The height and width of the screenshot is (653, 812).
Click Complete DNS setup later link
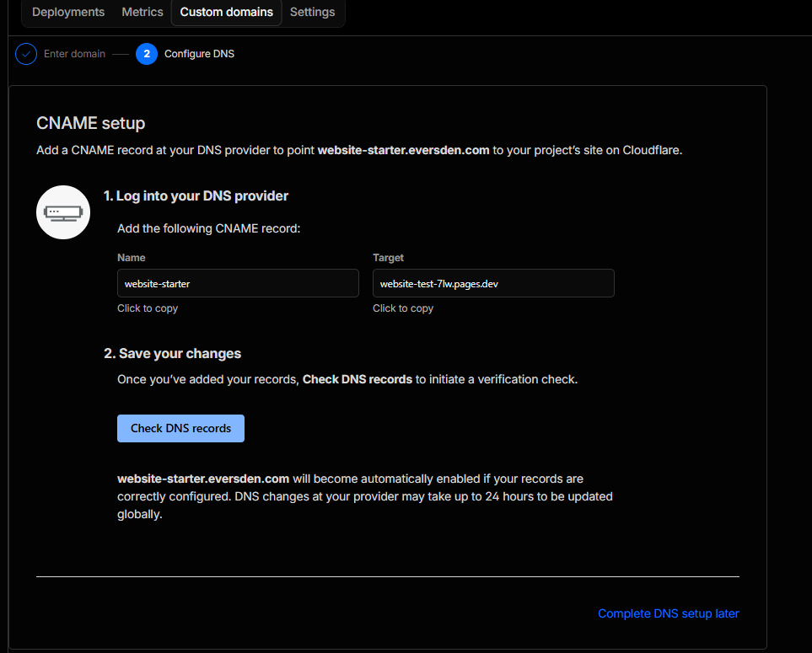668,613
